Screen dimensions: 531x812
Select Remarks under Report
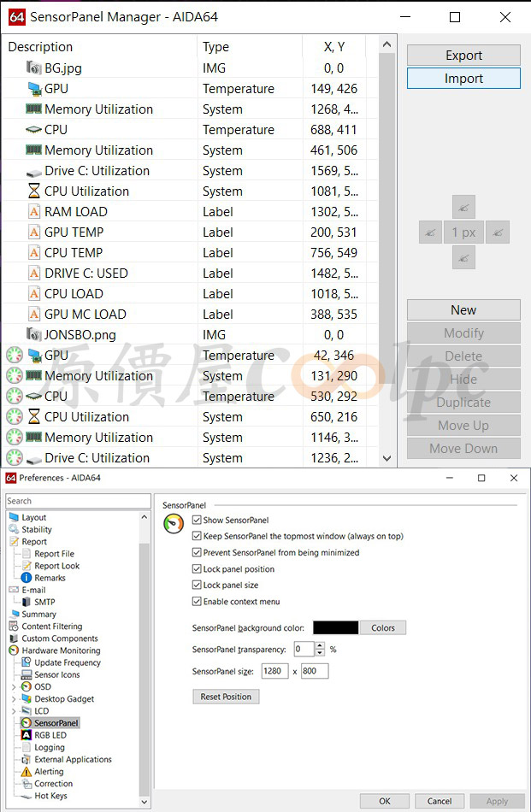click(50, 578)
